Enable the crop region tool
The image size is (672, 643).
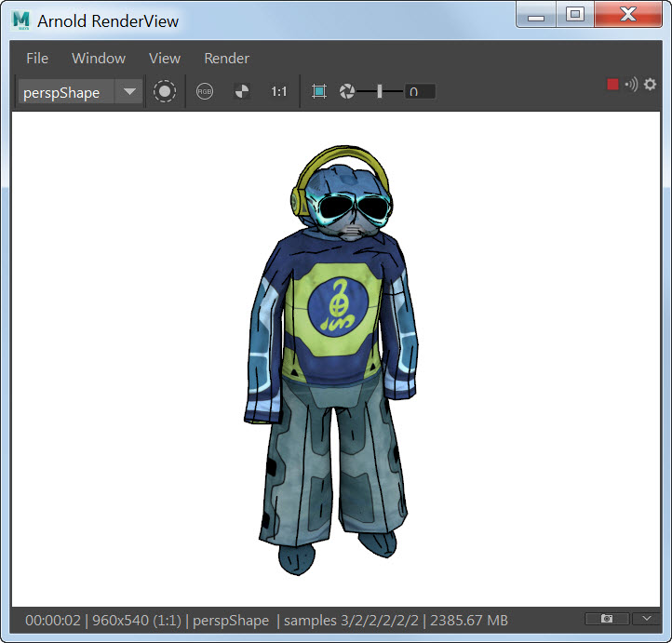pyautogui.click(x=319, y=92)
